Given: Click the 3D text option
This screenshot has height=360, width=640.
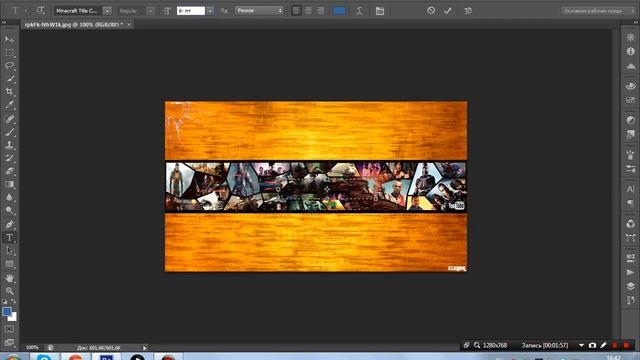Looking at the screenshot, I should click(468, 11).
